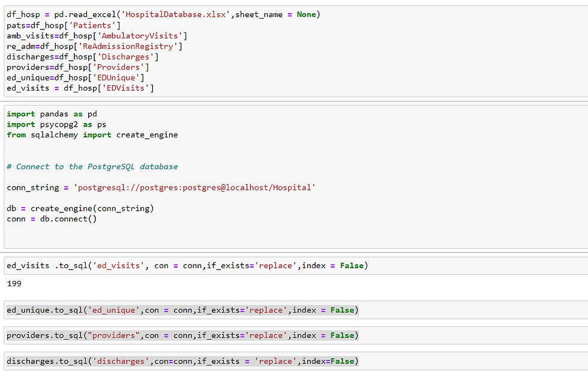This screenshot has width=588, height=372.
Task: Click the PostgreSQL connection comment line
Action: 92,166
